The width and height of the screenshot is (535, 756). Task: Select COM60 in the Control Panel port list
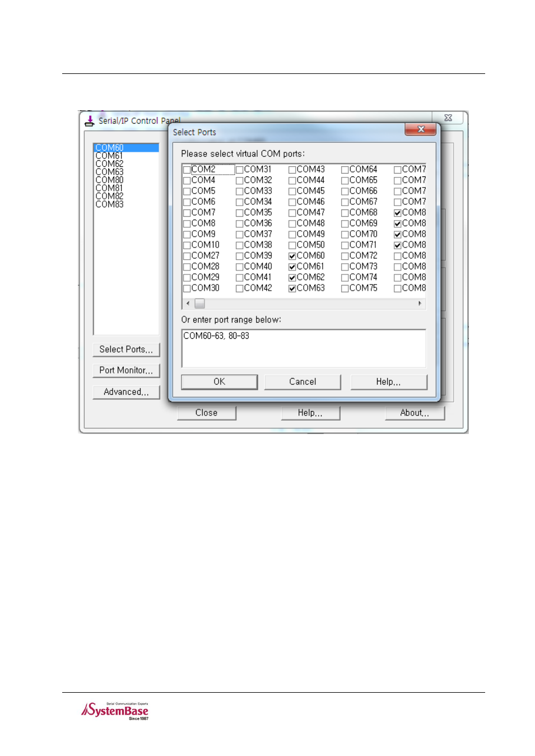(x=126, y=148)
